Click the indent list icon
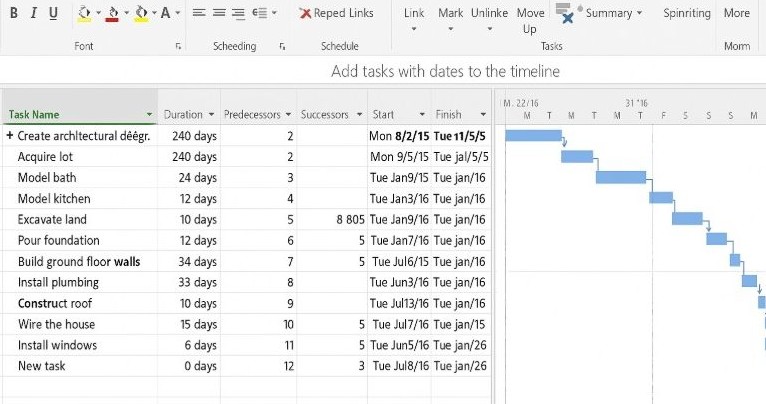This screenshot has height=404, width=766. [x=262, y=13]
